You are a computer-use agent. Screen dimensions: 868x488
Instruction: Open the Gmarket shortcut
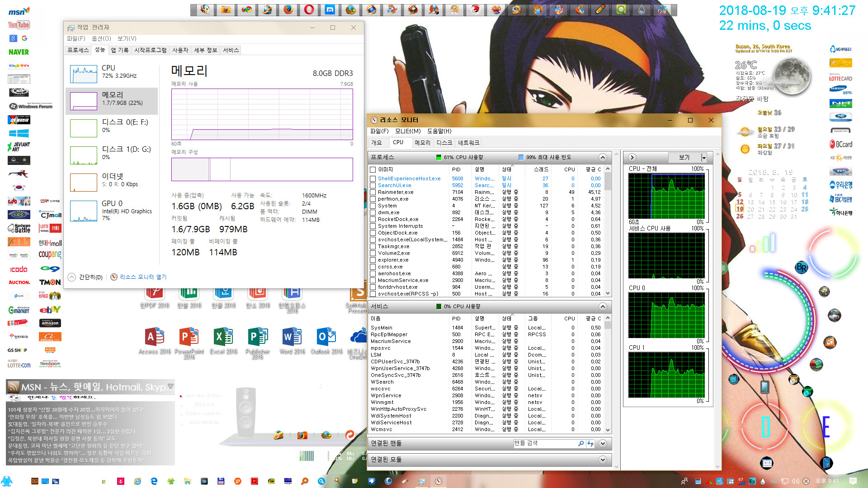pos(19,310)
